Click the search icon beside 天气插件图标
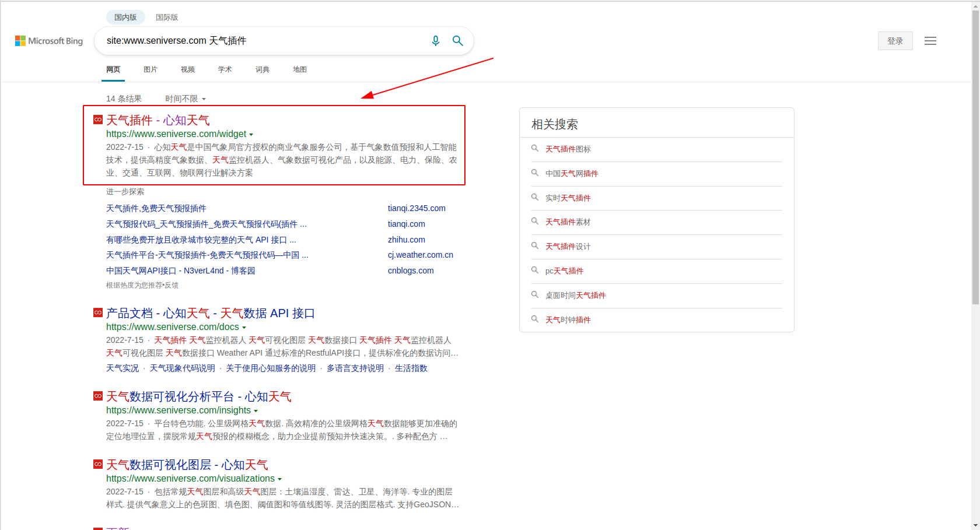The image size is (980, 530). click(x=534, y=149)
